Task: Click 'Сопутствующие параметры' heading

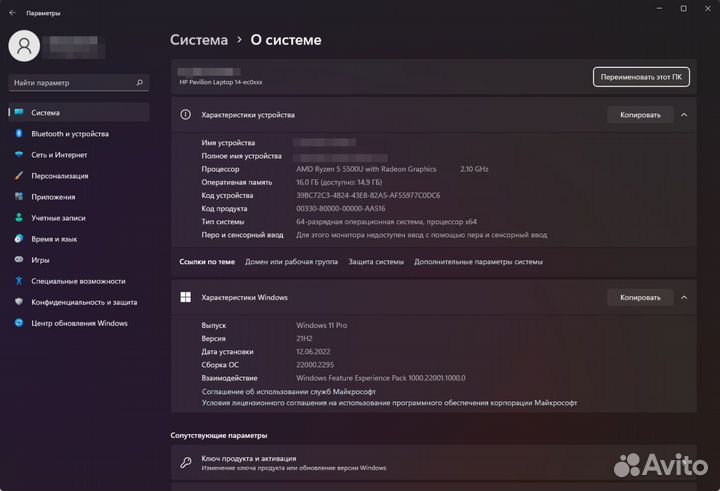Action: 219,435
